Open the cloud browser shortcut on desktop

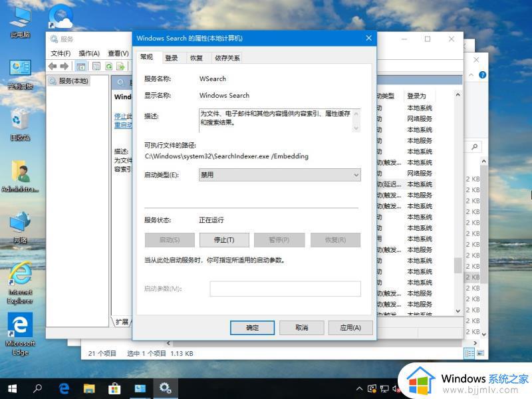tap(61, 17)
